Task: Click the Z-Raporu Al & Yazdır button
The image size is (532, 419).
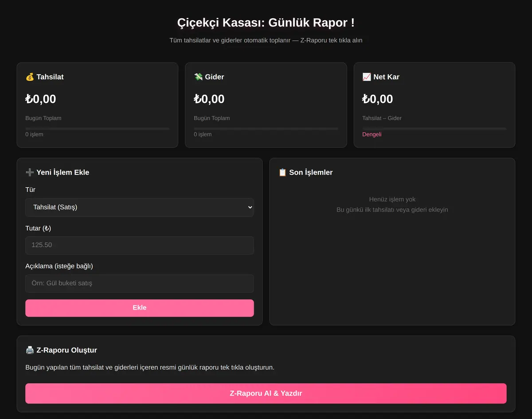Action: click(x=266, y=393)
